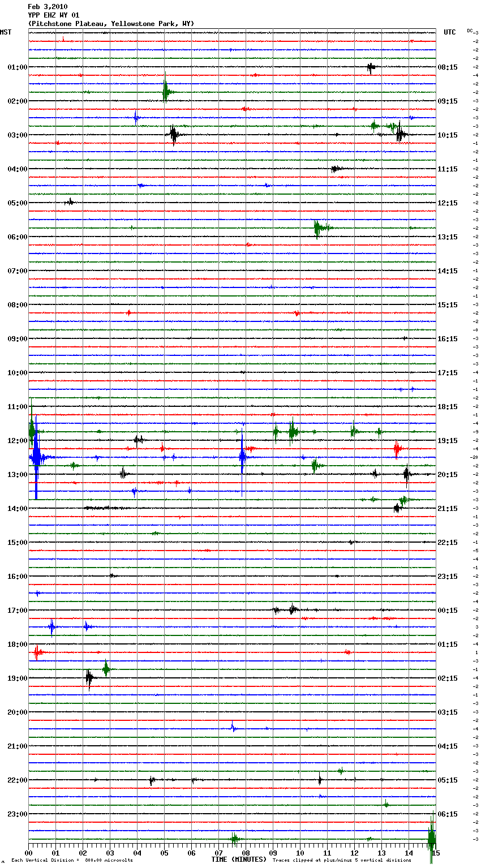The width and height of the screenshot is (481, 868).
Task: Click the UTC time zone header
Action: (x=450, y=32)
